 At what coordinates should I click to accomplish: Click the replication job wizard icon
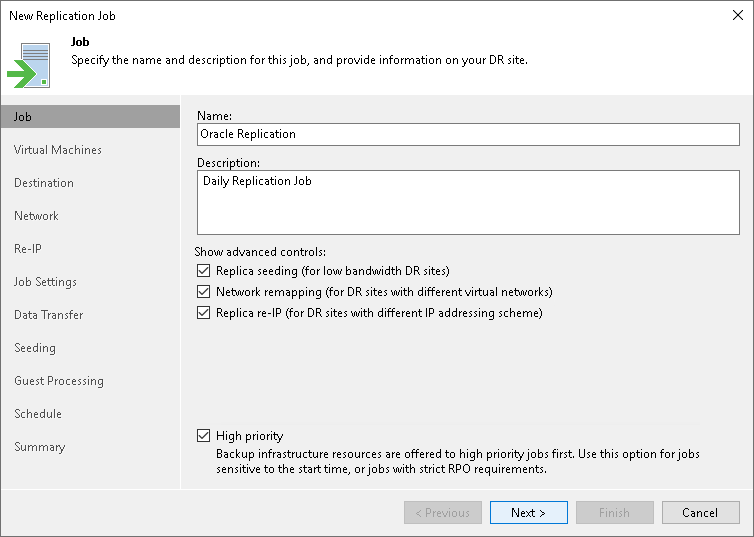point(28,64)
